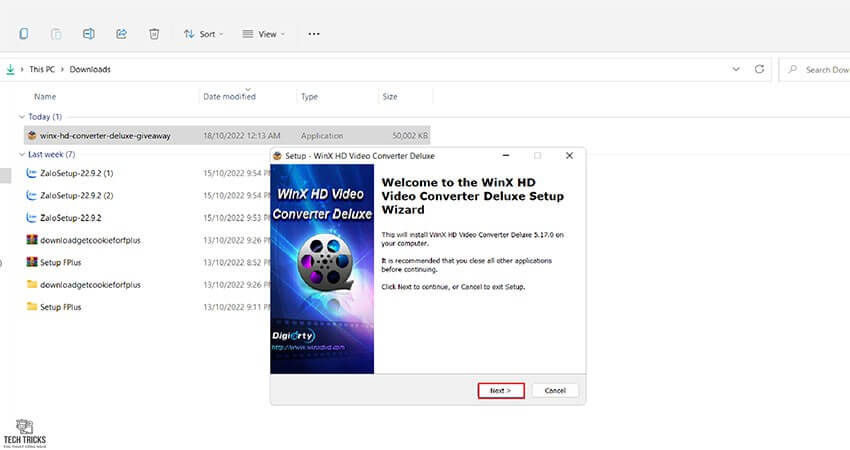Click the Date modified column header
This screenshot has height=450, width=850.
tap(229, 97)
